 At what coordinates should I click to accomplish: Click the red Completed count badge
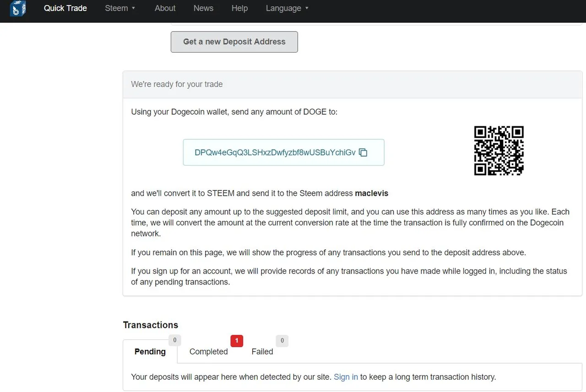(x=237, y=340)
